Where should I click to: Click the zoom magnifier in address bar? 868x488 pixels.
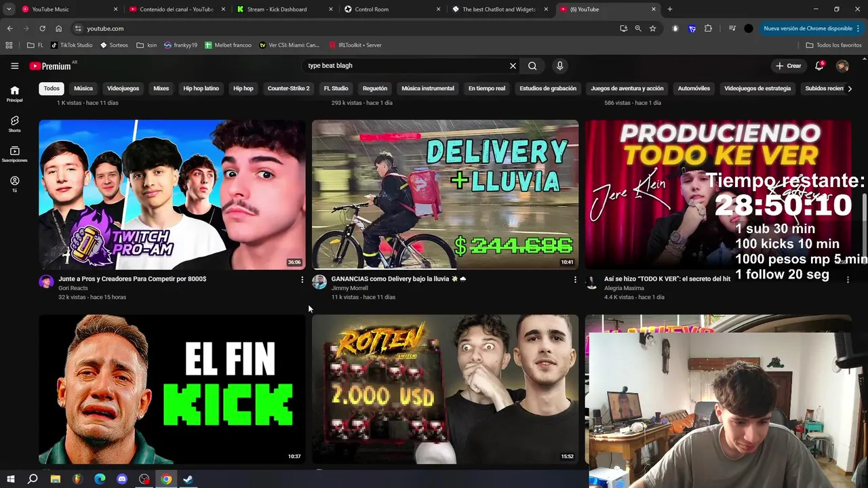(x=638, y=28)
